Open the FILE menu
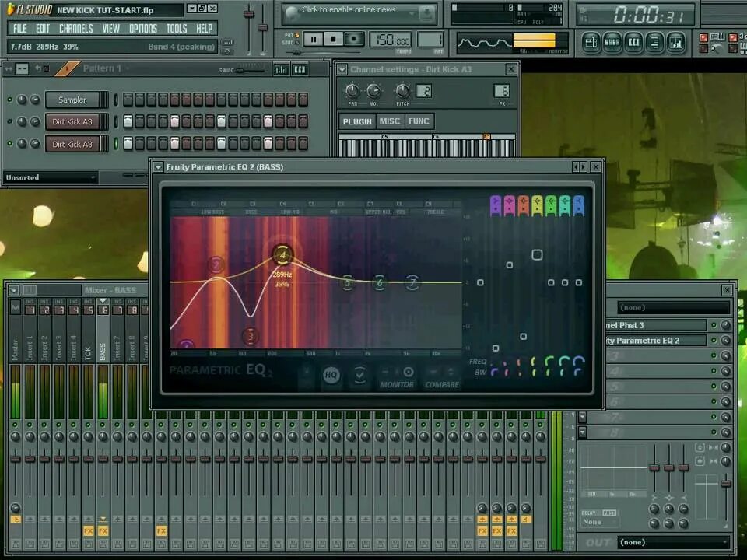The image size is (747, 560). click(20, 29)
